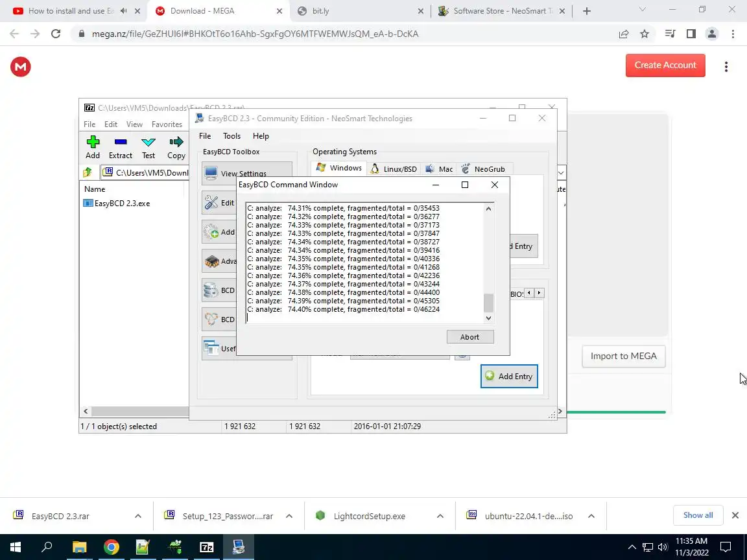Switch to the Linux/BSD tab
The image size is (747, 560).
point(394,169)
